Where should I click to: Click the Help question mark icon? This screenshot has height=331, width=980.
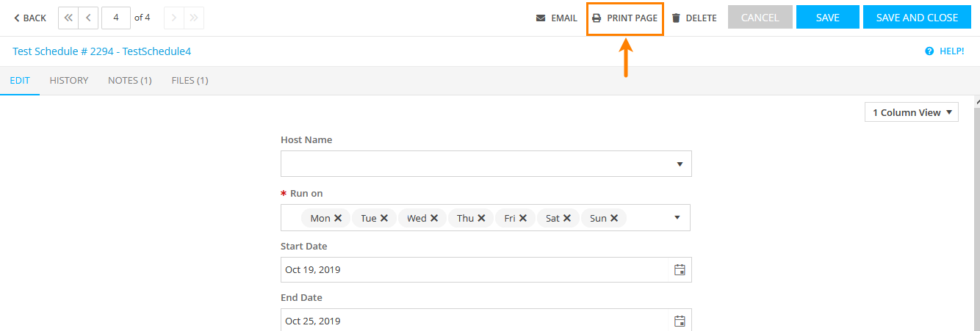pyautogui.click(x=929, y=51)
